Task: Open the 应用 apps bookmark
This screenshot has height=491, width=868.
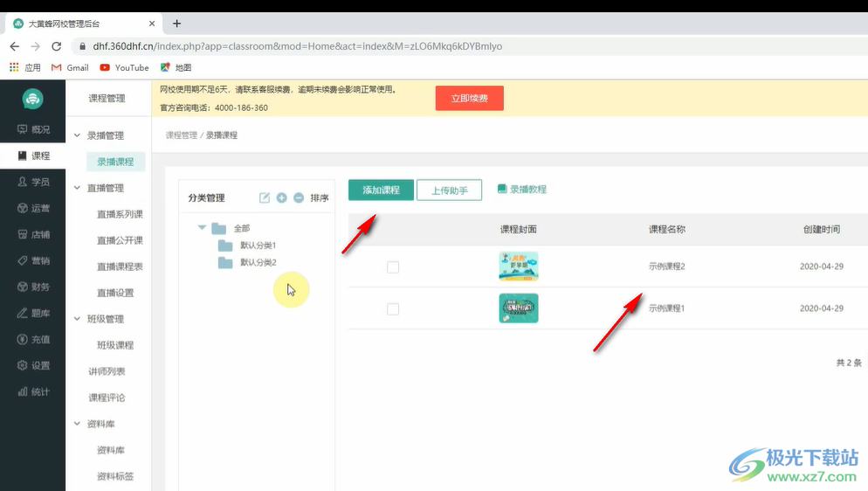Action: point(25,67)
